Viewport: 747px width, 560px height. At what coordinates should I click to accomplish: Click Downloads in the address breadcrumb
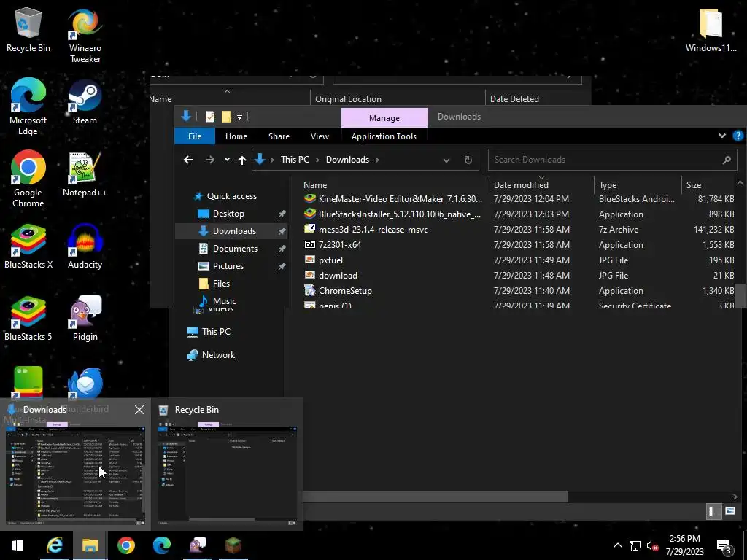347,160
